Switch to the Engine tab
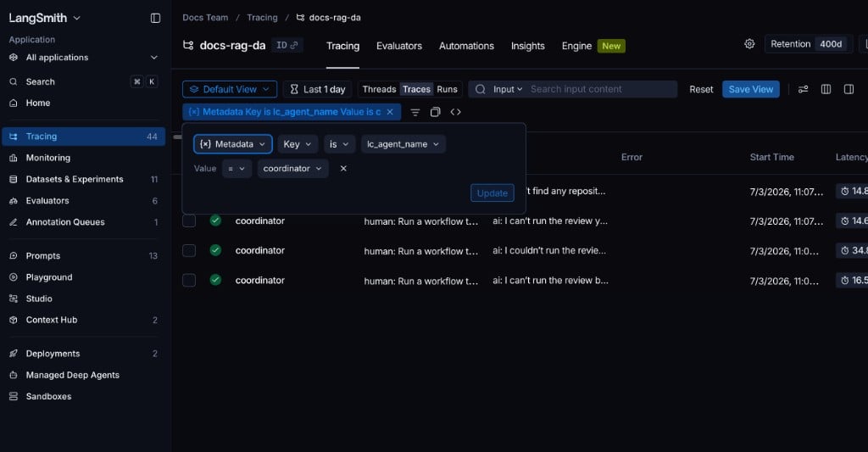 (x=576, y=46)
